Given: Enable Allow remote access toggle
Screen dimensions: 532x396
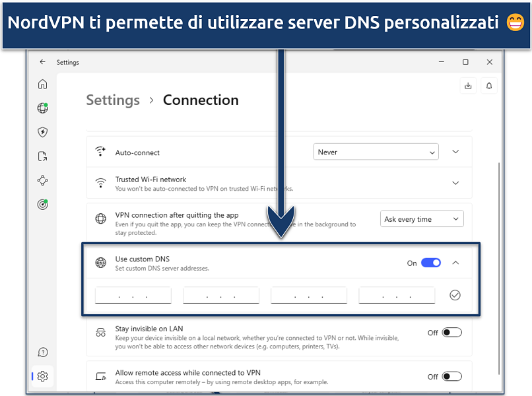Looking at the screenshot, I should tap(451, 376).
